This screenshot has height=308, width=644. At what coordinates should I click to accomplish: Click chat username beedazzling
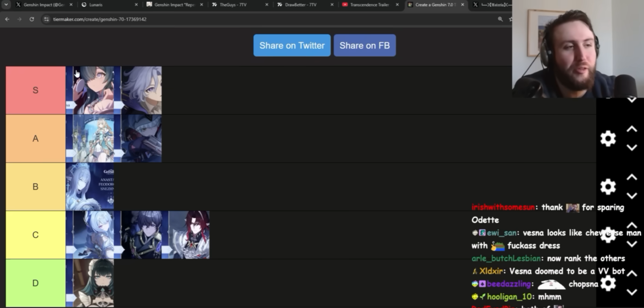[509, 284]
